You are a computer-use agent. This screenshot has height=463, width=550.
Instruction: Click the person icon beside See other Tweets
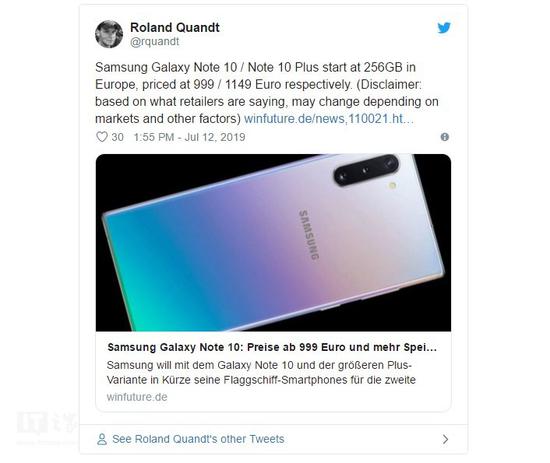102,439
